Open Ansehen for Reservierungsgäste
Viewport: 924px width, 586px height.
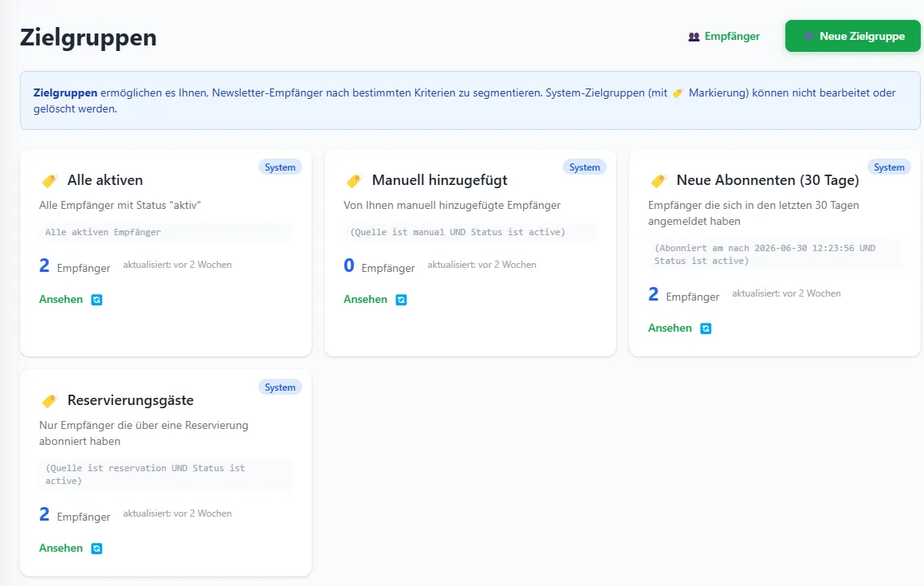click(61, 549)
